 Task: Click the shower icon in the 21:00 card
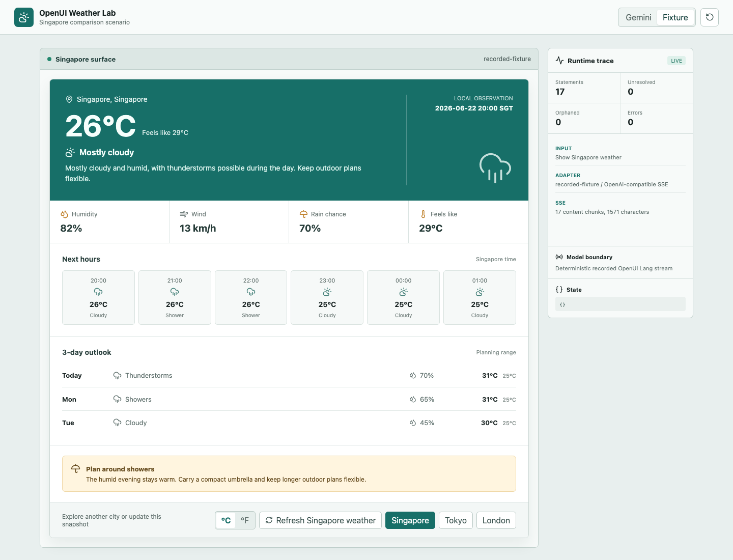(175, 292)
